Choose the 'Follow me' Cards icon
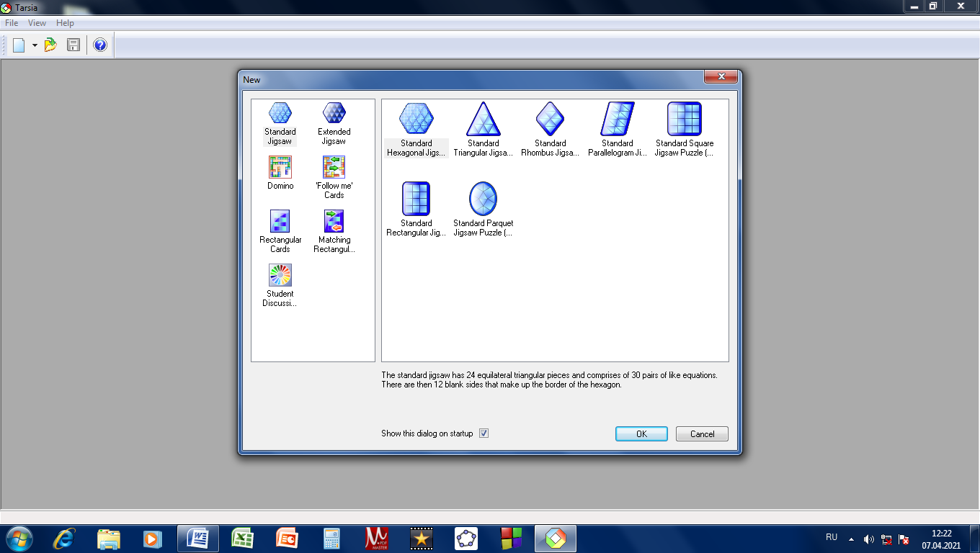This screenshot has width=980, height=553. click(x=334, y=167)
